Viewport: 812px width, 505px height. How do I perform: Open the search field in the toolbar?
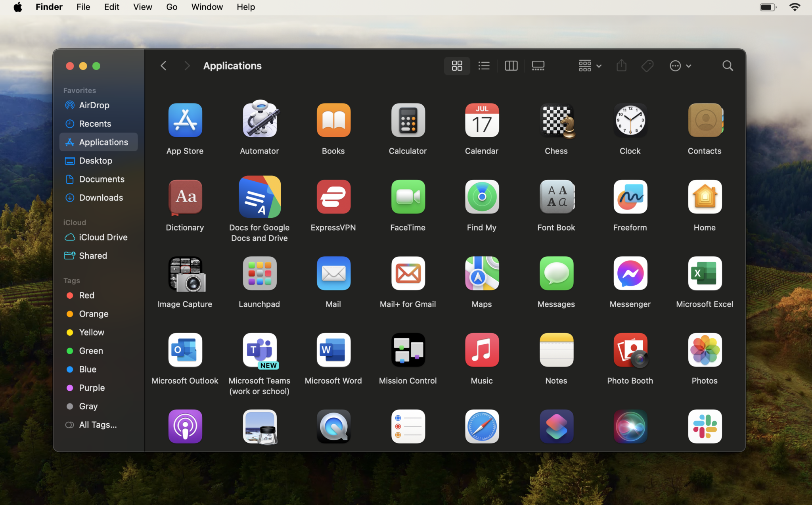click(x=727, y=65)
